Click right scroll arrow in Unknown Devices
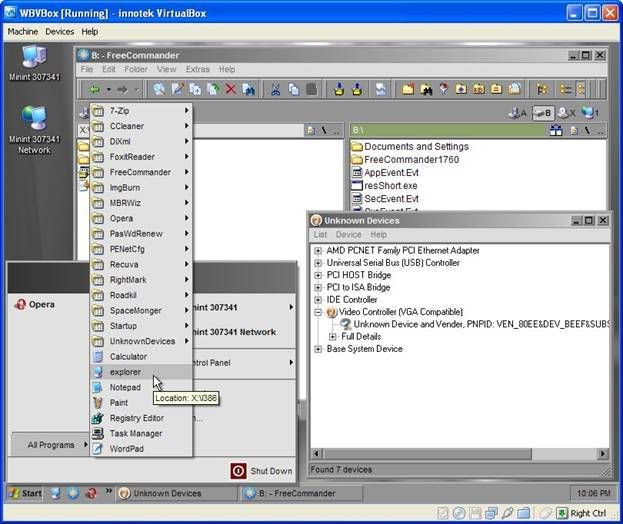Image resolution: width=623 pixels, height=524 pixels. point(603,453)
